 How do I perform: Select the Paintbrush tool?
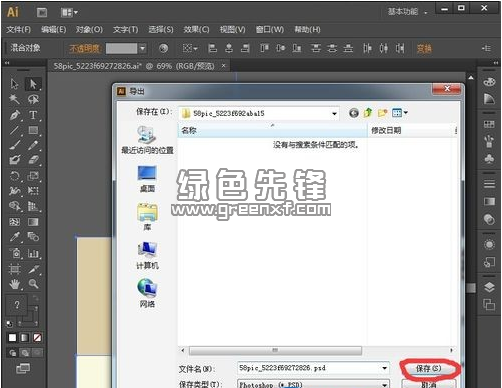pos(14,145)
